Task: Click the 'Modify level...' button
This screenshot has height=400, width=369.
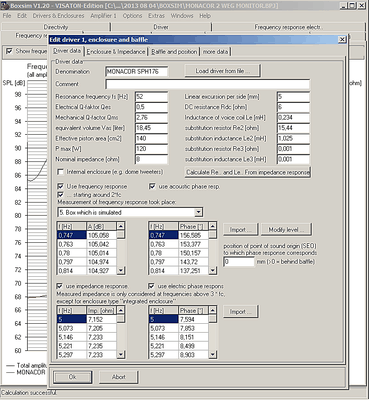Action: 286,230
